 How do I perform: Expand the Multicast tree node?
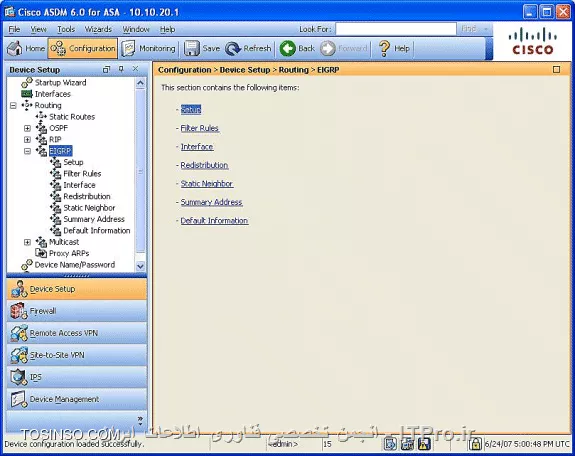(27, 242)
